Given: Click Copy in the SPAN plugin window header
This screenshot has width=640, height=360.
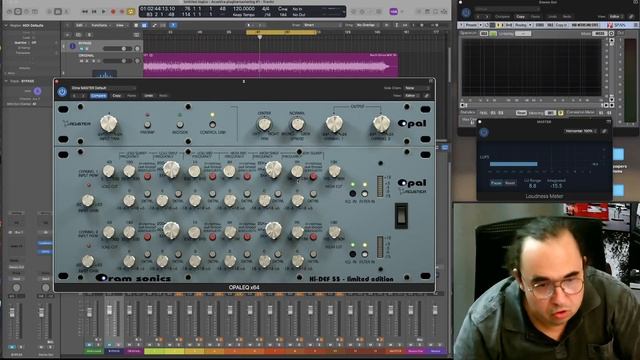Looking at the screenshot, I should pyautogui.click(x=520, y=17).
